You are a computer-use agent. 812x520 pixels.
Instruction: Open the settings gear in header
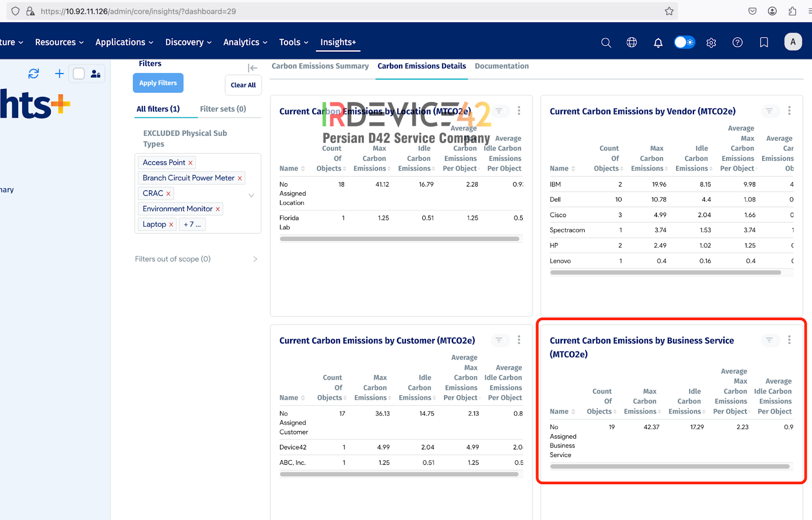click(711, 43)
